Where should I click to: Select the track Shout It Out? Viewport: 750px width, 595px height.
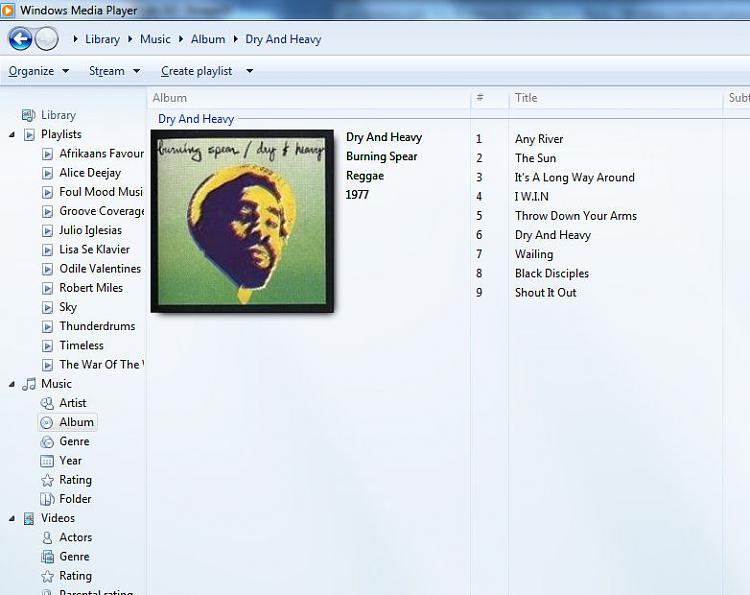[545, 293]
